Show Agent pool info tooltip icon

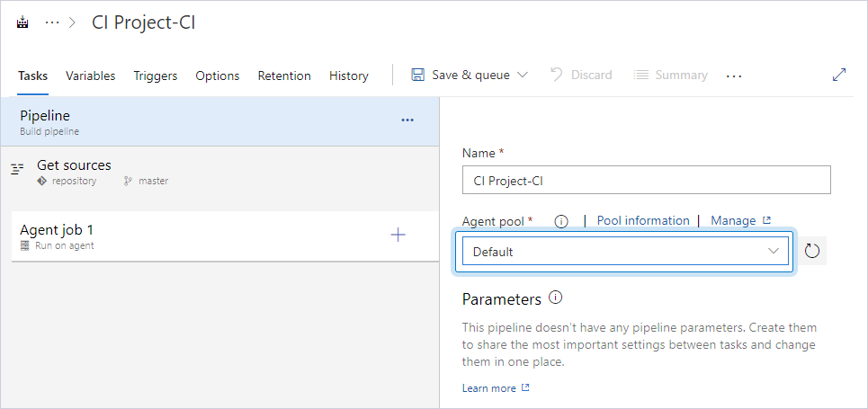(561, 221)
